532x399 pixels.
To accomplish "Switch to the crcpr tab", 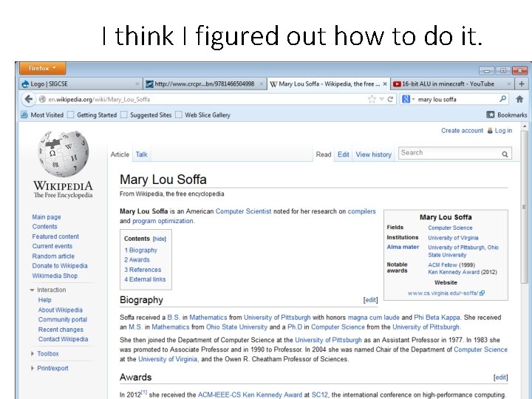I will pyautogui.click(x=204, y=83).
